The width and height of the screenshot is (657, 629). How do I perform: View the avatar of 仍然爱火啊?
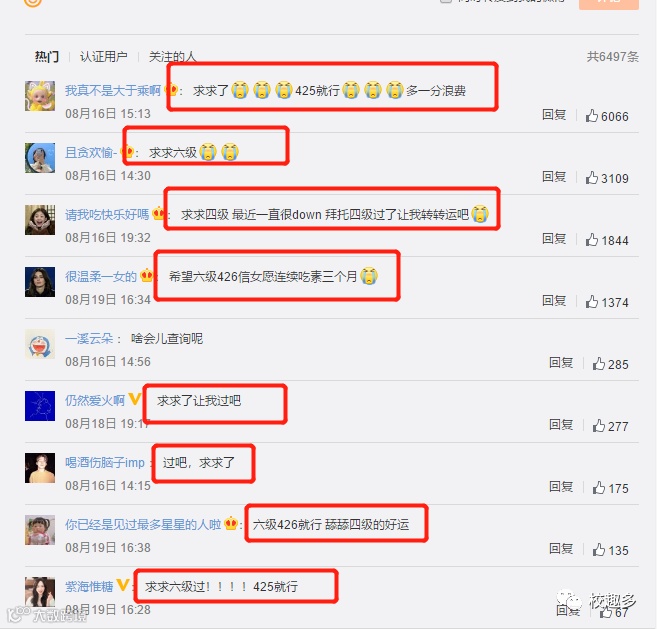point(40,406)
